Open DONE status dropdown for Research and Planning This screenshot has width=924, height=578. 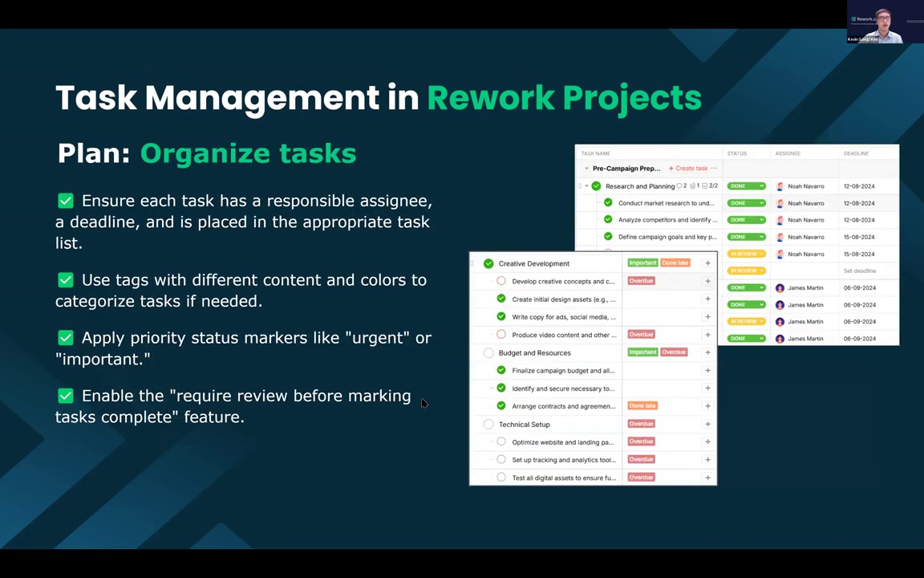(x=746, y=185)
